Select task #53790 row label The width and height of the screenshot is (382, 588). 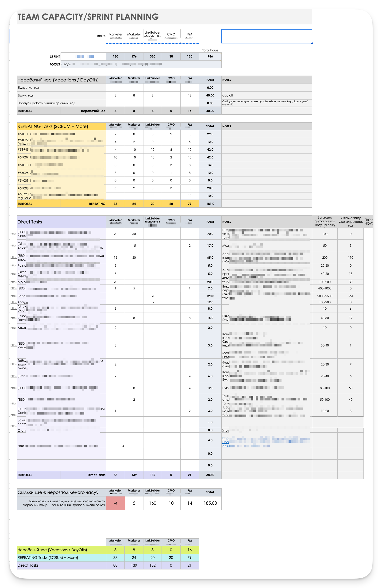click(x=61, y=196)
